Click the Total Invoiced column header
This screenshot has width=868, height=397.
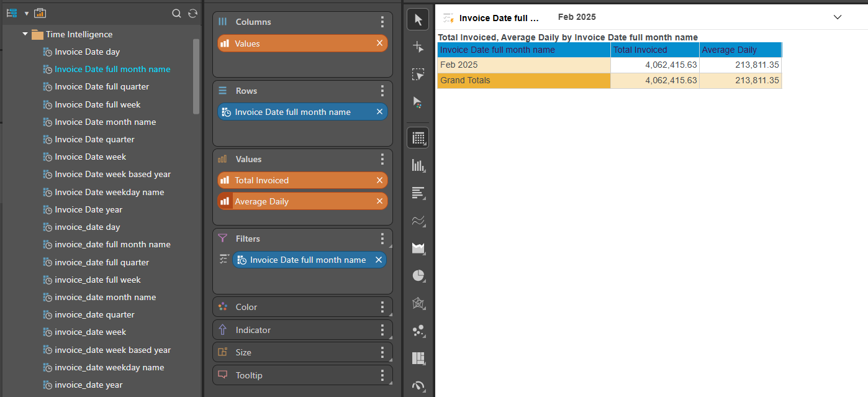pos(654,50)
